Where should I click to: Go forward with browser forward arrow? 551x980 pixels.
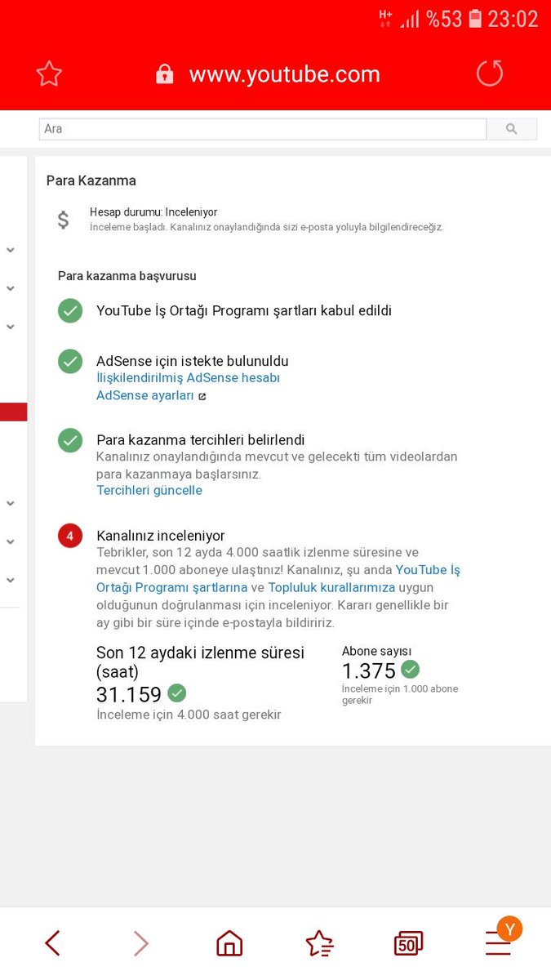[140, 944]
